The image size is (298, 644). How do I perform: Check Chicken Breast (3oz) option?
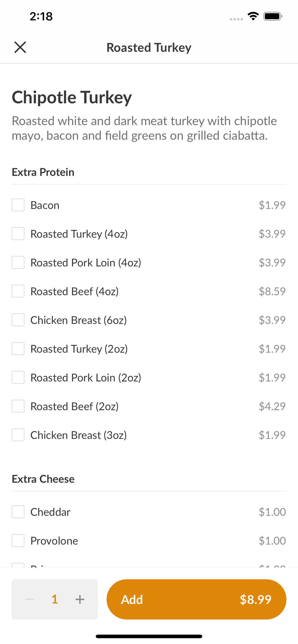(x=18, y=435)
